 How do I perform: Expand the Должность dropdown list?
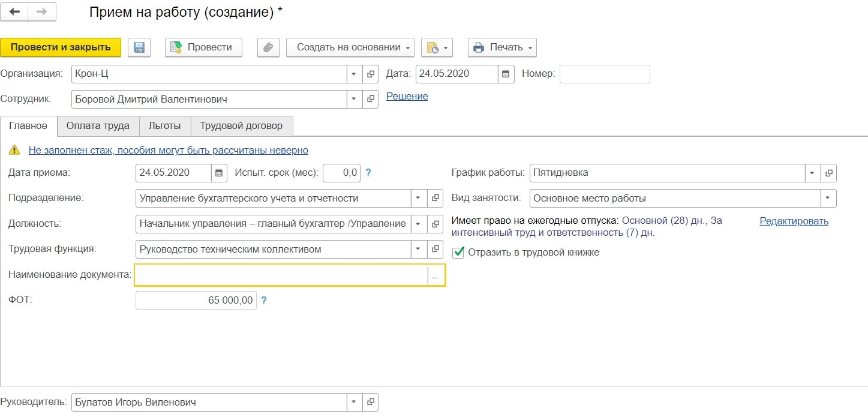418,224
